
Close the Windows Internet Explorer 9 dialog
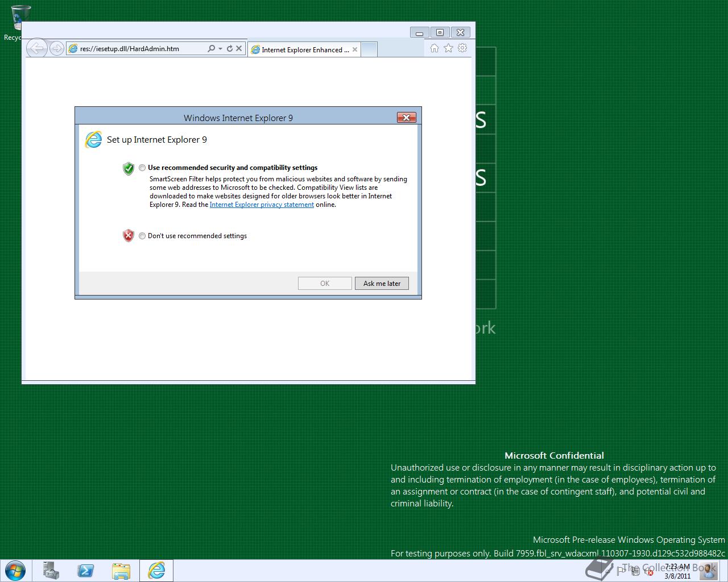pos(406,118)
